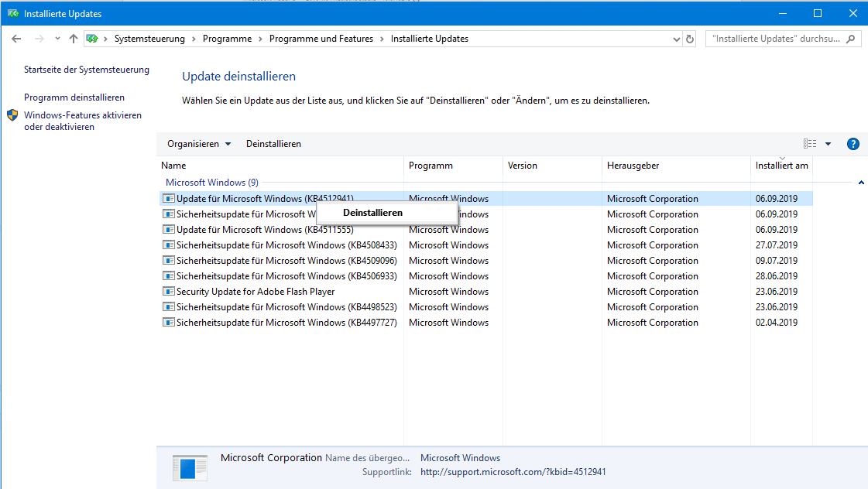Click the icon of update KB4511555
The height and width of the screenshot is (489, 868).
click(x=168, y=229)
